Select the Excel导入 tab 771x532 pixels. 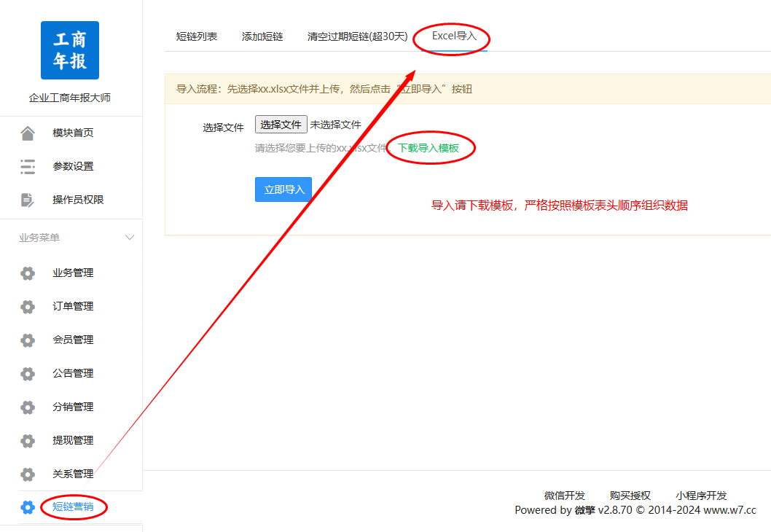click(x=454, y=36)
